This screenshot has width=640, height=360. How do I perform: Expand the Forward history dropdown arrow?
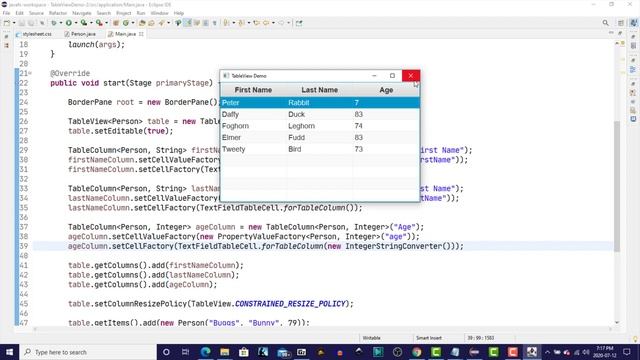288,23
